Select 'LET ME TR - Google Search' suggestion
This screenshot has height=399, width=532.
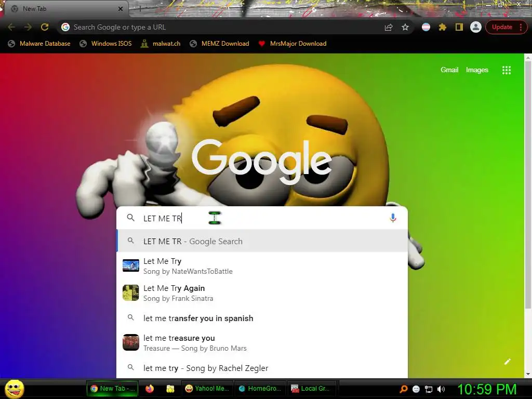click(x=262, y=241)
